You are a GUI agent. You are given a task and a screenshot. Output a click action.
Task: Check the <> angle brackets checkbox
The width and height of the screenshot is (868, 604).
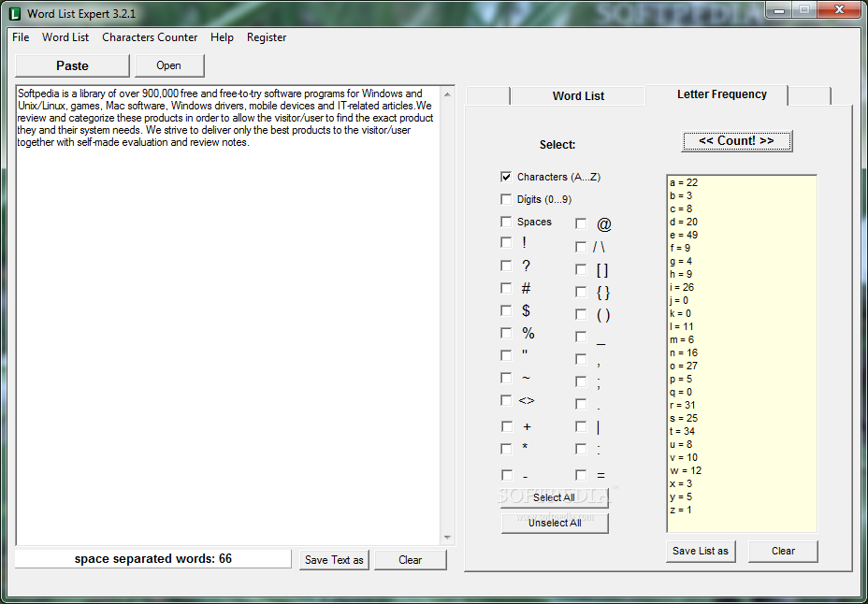tap(506, 400)
